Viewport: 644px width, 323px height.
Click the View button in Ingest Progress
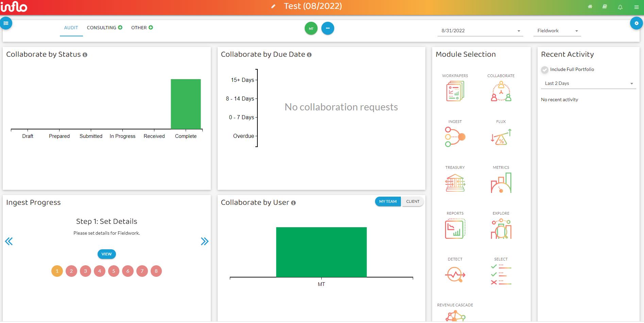point(106,254)
